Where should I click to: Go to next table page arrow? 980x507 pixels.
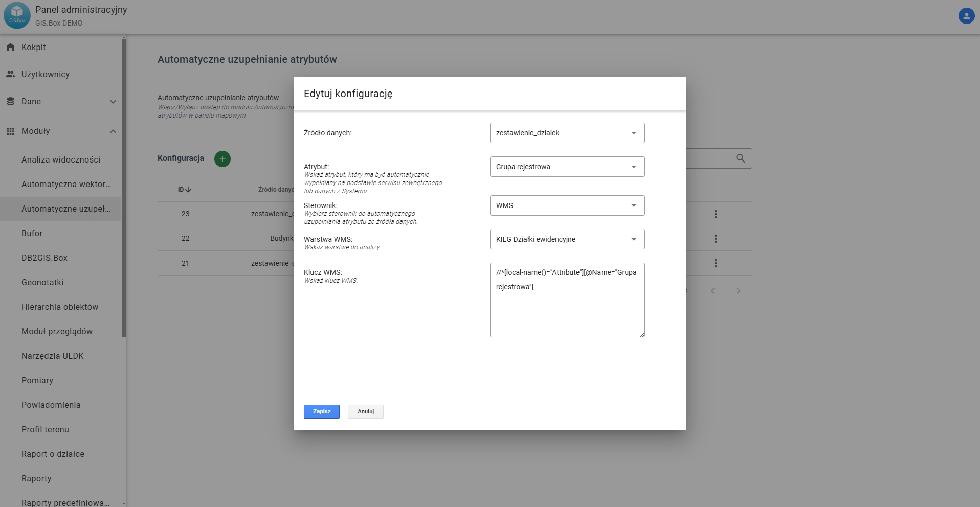click(738, 291)
